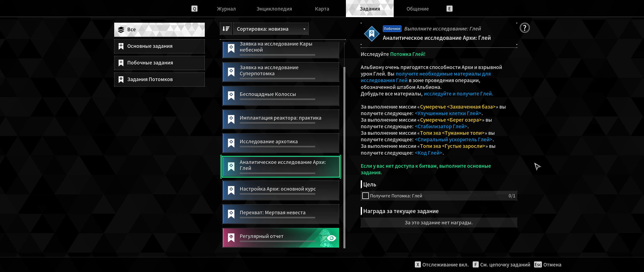Click progress bar under Беспощадные Колоссы

tap(277, 99)
